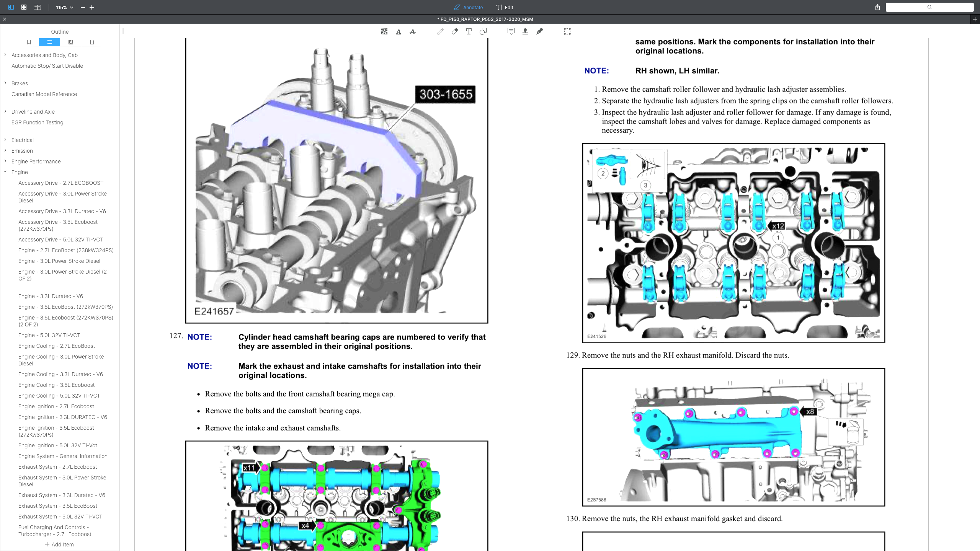Screen dimensions: 980x551
Task: Switch to Annotate mode
Action: point(468,7)
